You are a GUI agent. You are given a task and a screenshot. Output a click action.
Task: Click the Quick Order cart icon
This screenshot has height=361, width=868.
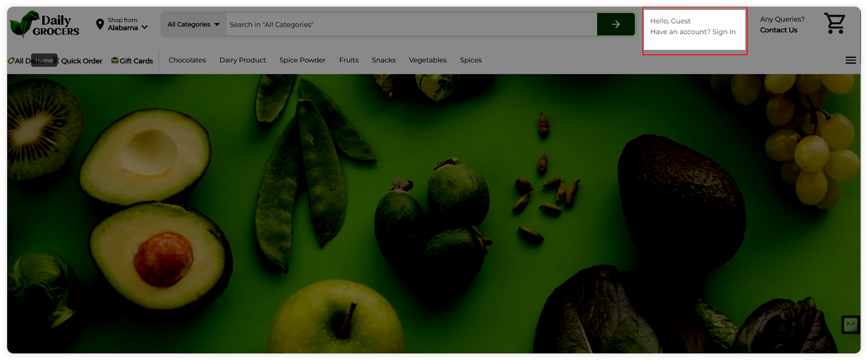point(57,61)
